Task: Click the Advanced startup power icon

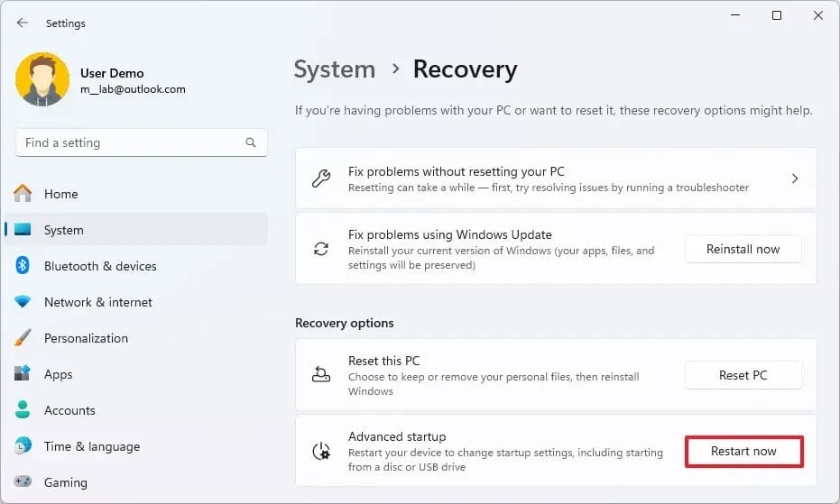Action: pos(321,451)
